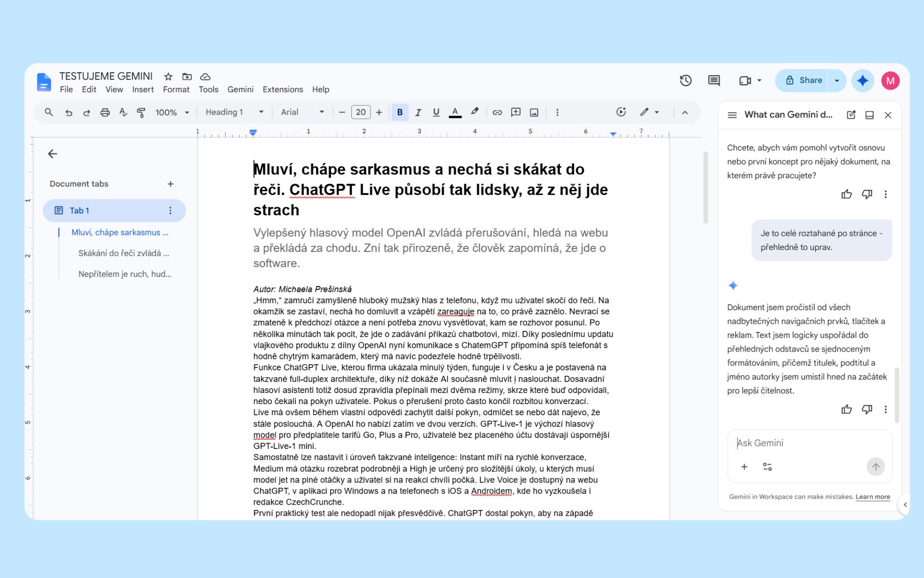Toggle underline formatting
Image resolution: width=924 pixels, height=578 pixels.
(x=436, y=112)
